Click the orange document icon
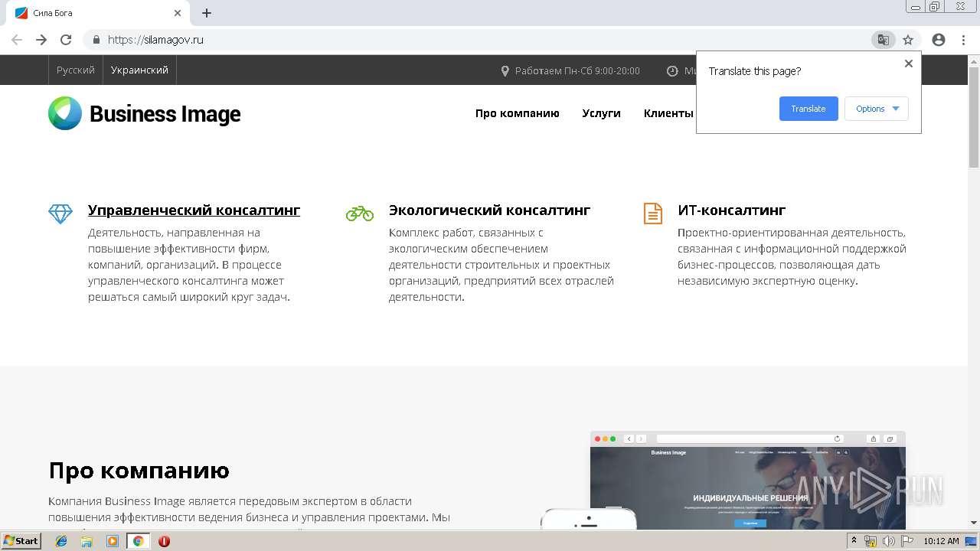 pos(653,214)
